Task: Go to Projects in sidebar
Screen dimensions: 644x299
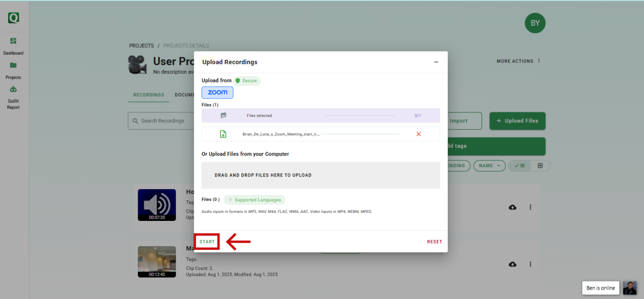Action: (13, 70)
